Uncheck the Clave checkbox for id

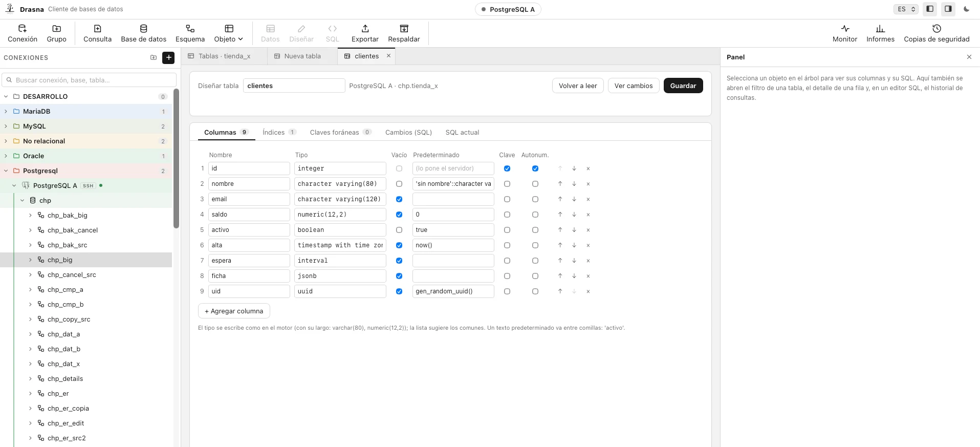[507, 168]
